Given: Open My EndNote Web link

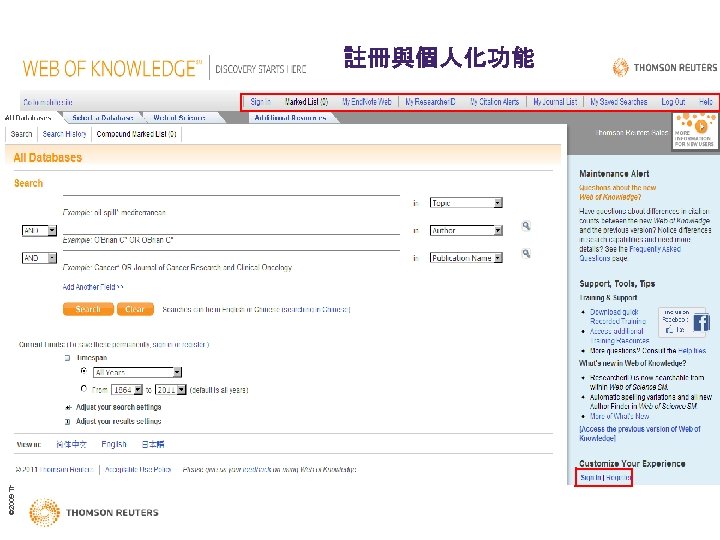Looking at the screenshot, I should [x=367, y=101].
